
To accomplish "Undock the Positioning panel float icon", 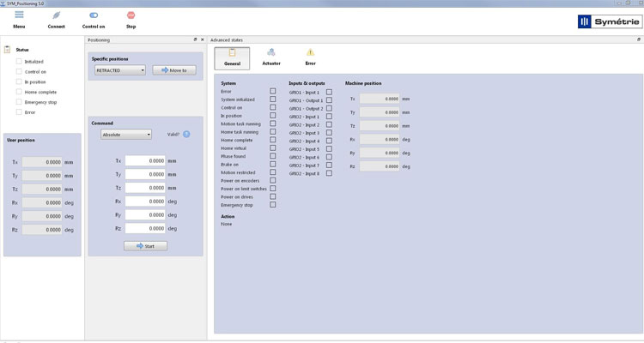I will point(195,39).
